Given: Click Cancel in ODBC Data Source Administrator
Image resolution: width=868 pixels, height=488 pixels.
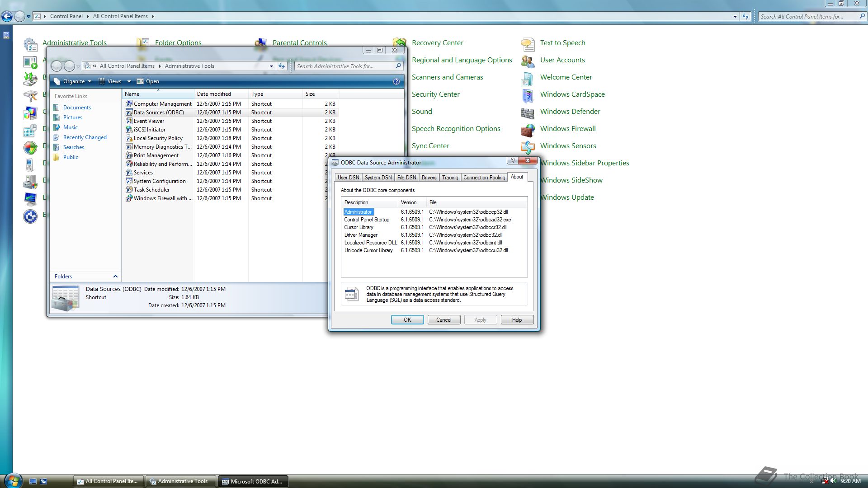Looking at the screenshot, I should (x=444, y=320).
